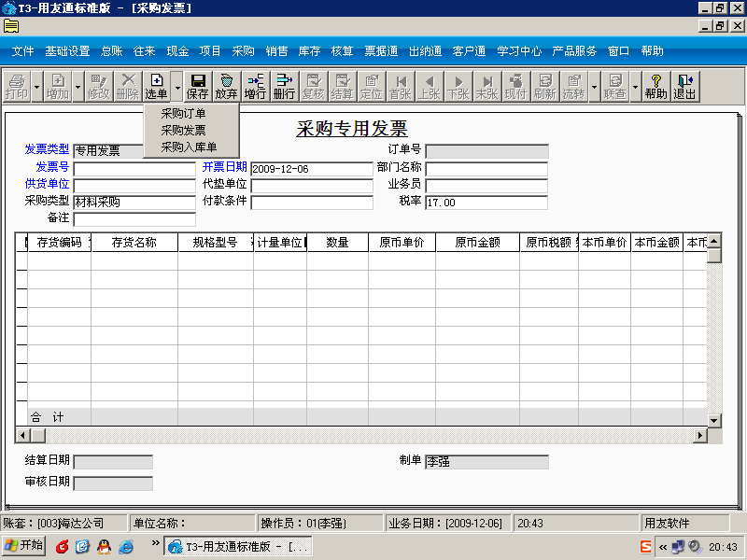Open 帮助 help from the toolbar
747x560 pixels.
click(656, 86)
